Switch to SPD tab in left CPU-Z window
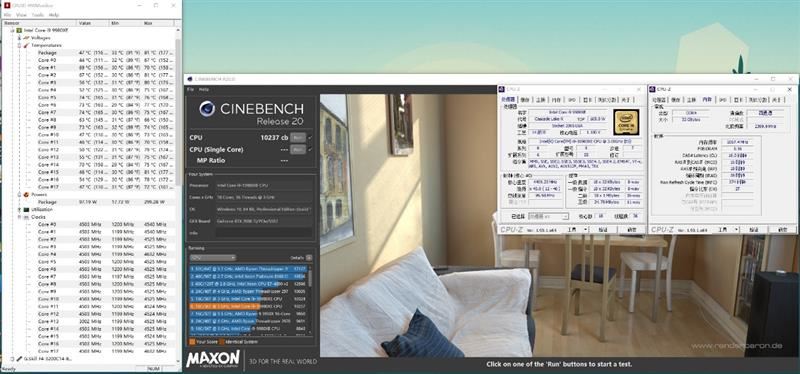 coord(572,99)
